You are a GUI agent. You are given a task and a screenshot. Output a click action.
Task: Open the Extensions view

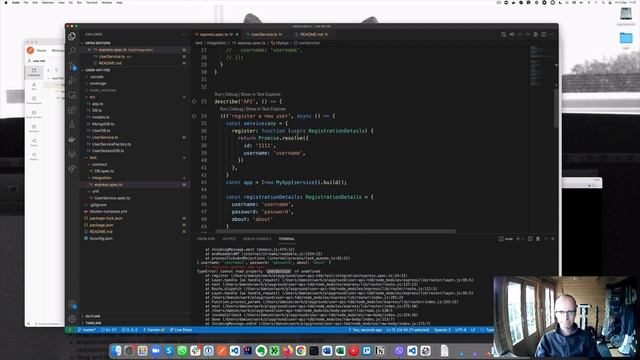coord(72,110)
